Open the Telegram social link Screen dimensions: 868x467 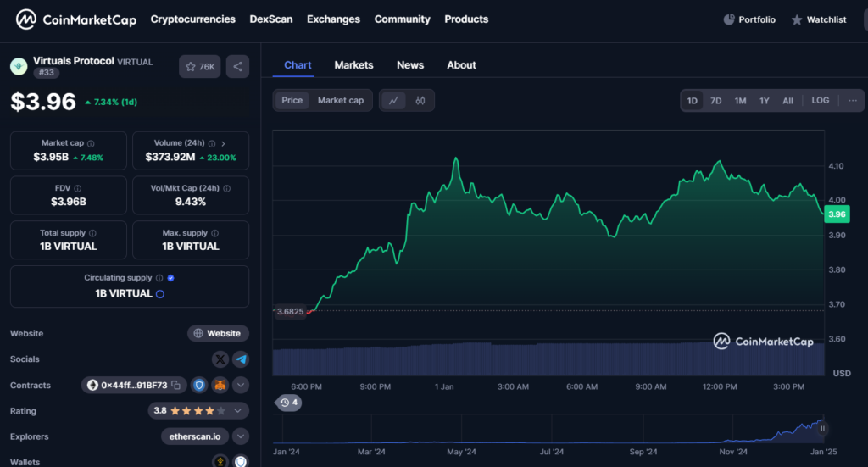(x=241, y=359)
